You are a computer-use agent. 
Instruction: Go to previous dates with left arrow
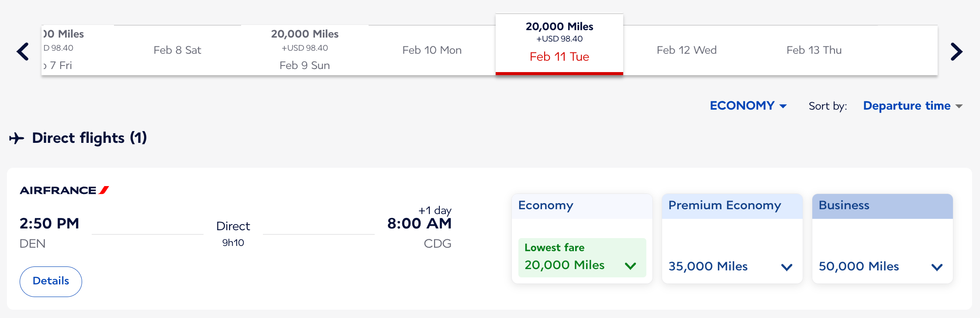tap(23, 52)
